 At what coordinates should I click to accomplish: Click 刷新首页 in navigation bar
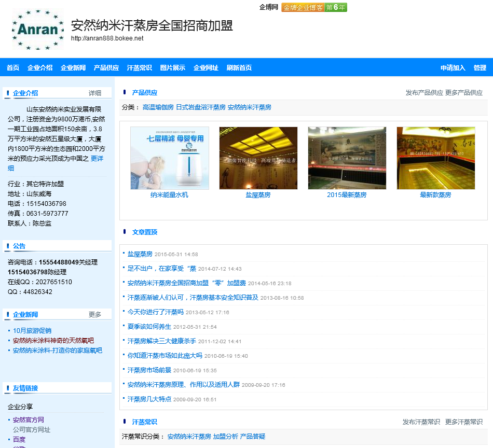[239, 67]
